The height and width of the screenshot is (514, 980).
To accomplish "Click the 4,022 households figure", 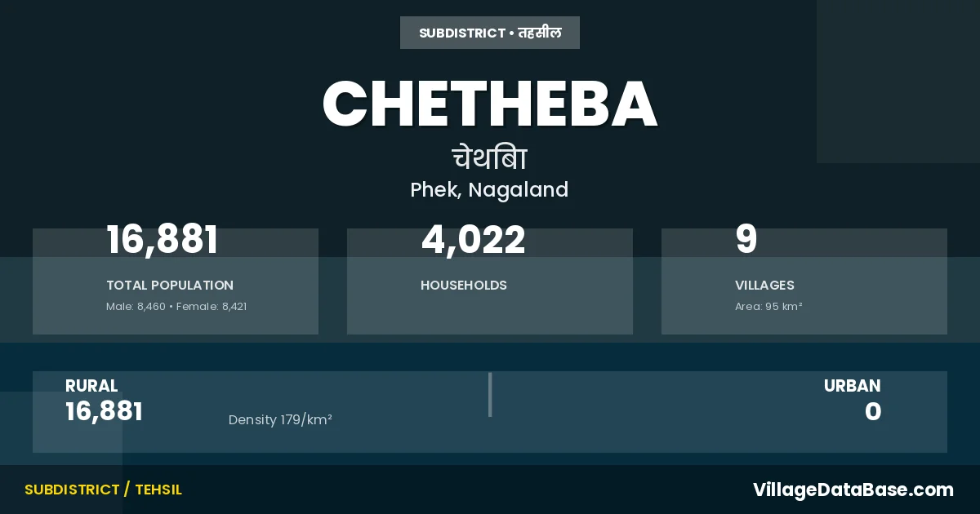I will [473, 240].
